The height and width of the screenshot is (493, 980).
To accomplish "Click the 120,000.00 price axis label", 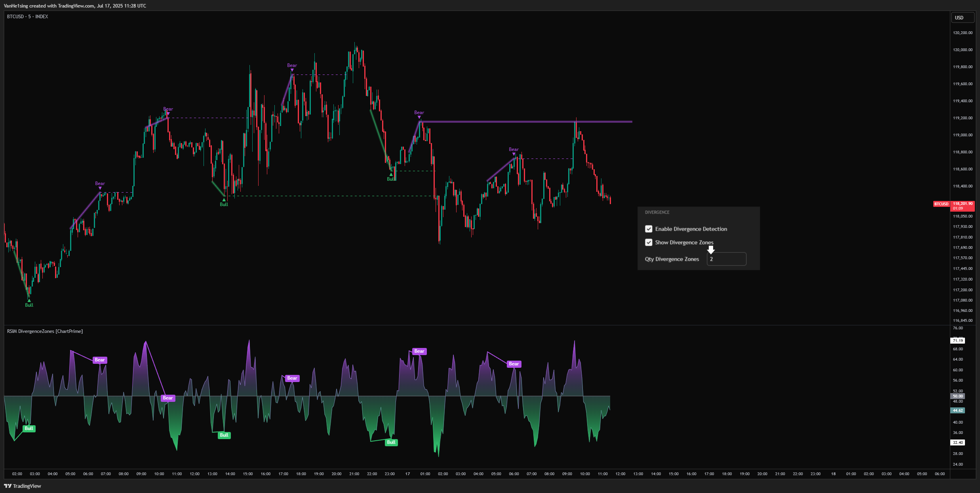I will (963, 50).
